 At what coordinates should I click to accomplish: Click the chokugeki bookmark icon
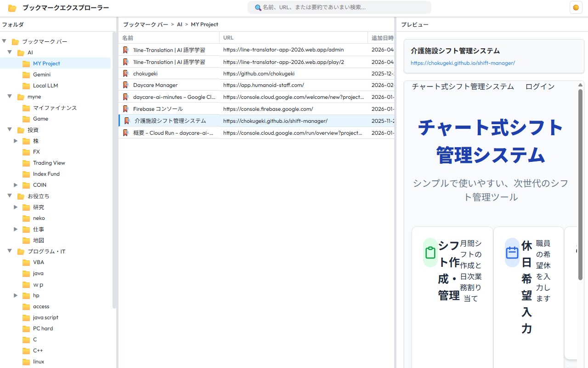pos(125,74)
